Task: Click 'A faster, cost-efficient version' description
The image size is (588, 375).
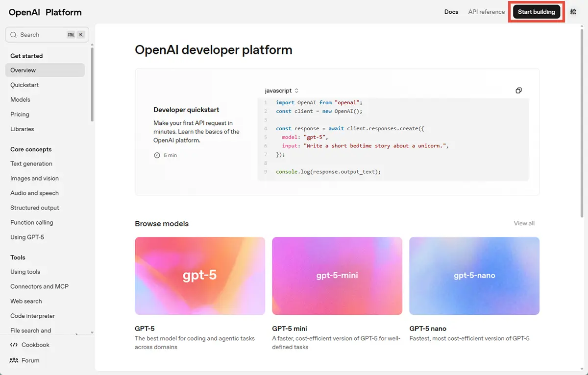Action: [x=336, y=343]
